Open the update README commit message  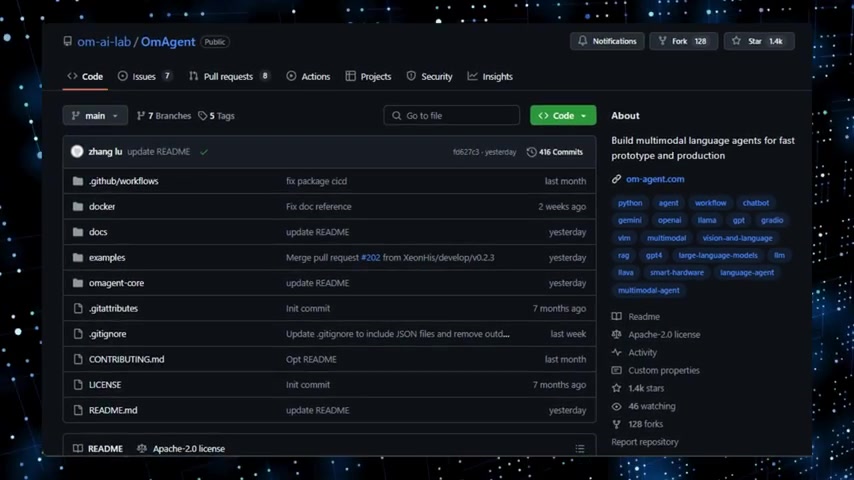click(158, 151)
